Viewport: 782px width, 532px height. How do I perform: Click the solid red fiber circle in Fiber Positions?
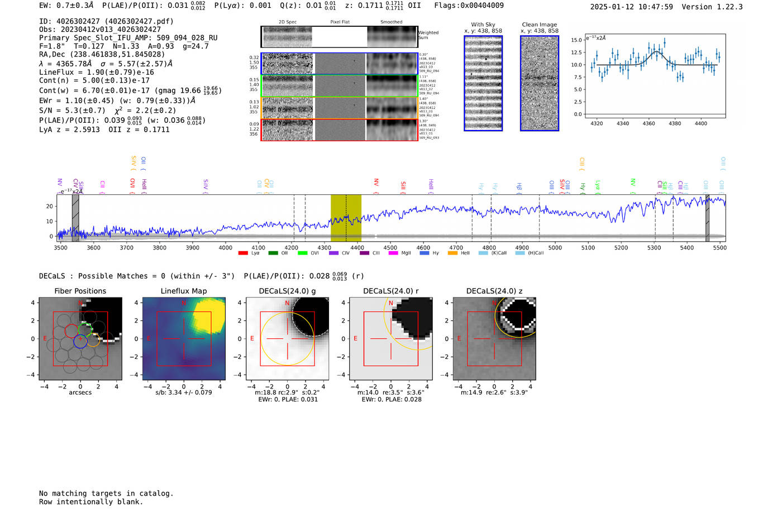click(72, 330)
